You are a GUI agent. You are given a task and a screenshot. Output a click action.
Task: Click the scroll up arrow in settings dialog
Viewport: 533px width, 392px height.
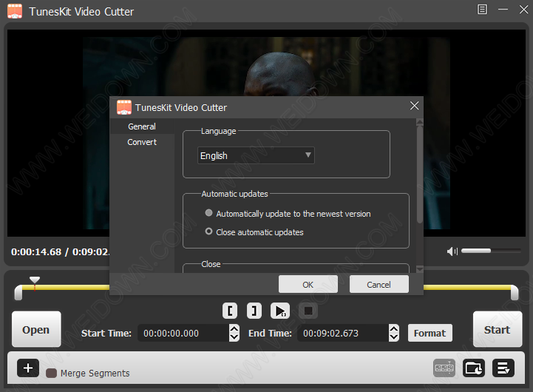click(420, 122)
